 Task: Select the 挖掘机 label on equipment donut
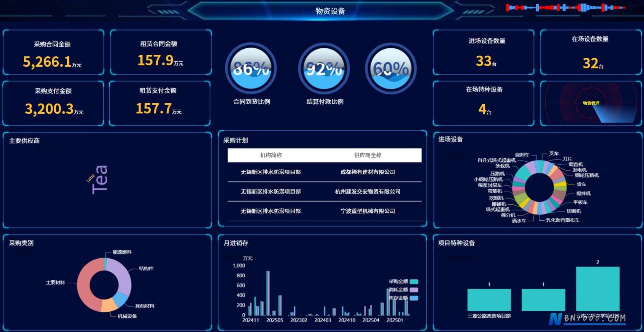tap(496, 198)
